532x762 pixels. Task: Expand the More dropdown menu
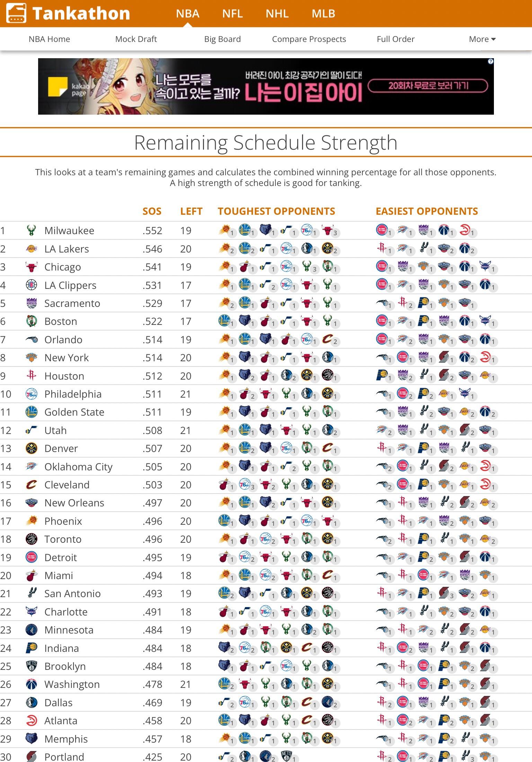click(482, 39)
